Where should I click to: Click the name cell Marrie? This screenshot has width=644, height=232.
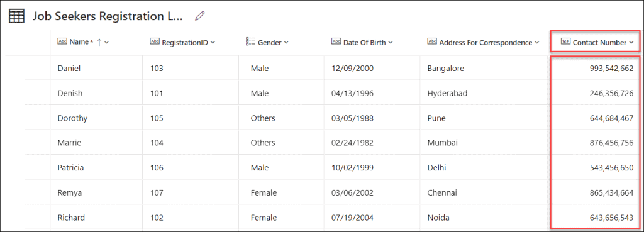pos(69,143)
